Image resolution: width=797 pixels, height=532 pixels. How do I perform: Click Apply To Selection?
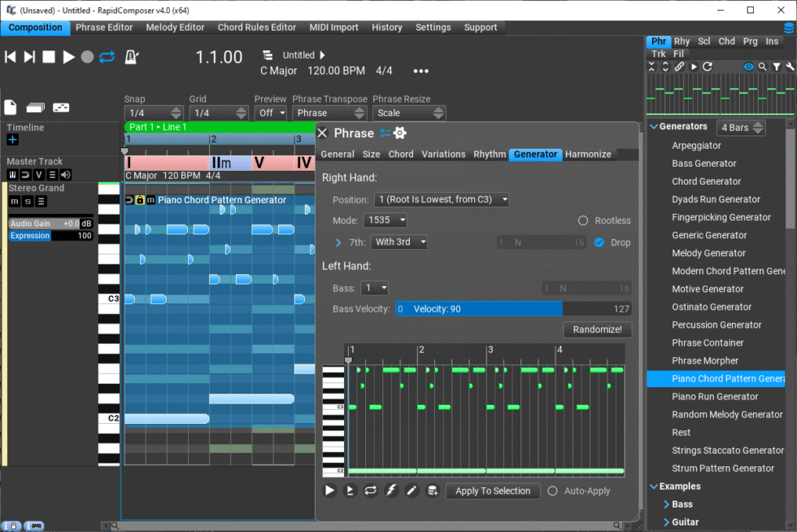pos(493,491)
